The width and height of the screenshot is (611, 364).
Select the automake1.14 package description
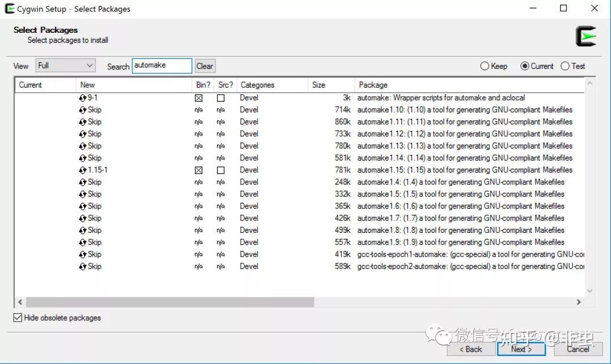pyautogui.click(x=464, y=158)
